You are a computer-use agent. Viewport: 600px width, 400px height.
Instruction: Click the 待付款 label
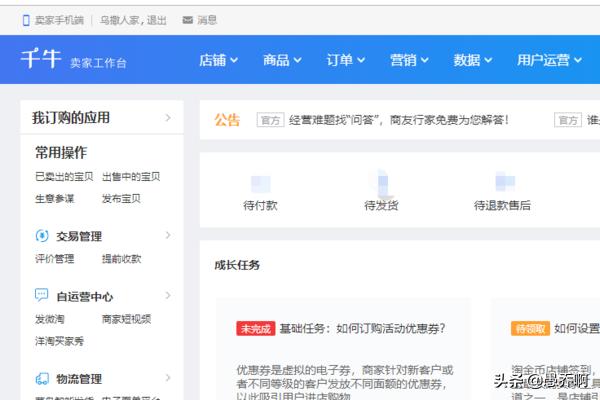click(x=260, y=206)
